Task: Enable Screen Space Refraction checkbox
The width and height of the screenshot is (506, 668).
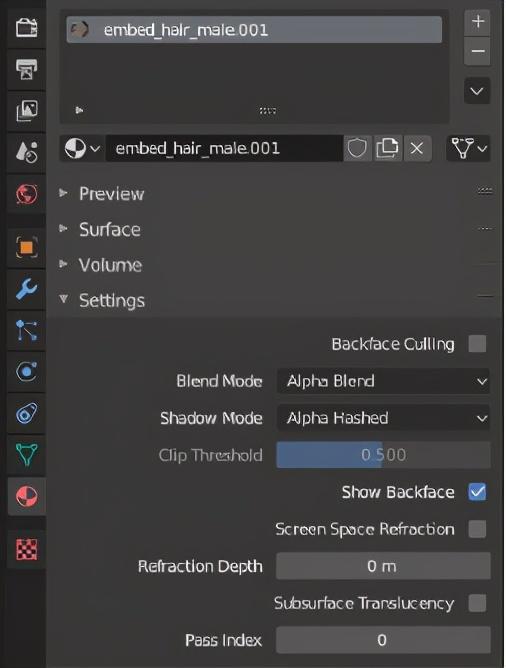Action: [x=477, y=529]
